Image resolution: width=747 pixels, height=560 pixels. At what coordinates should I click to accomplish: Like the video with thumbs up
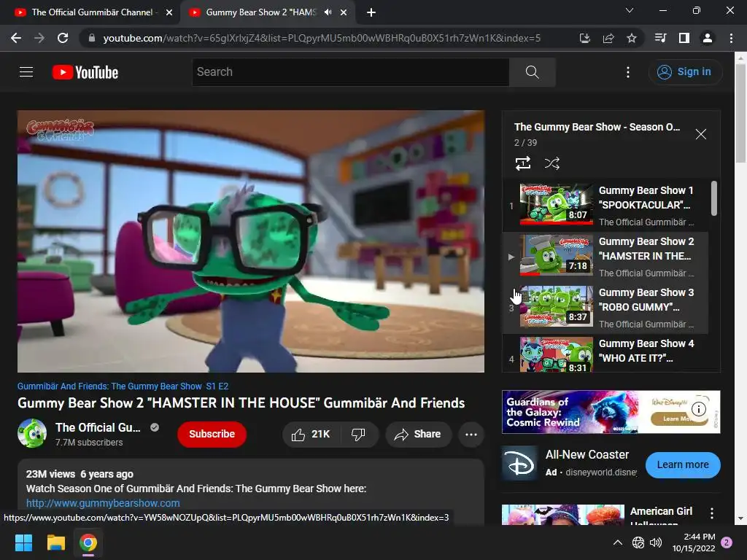[x=311, y=435]
